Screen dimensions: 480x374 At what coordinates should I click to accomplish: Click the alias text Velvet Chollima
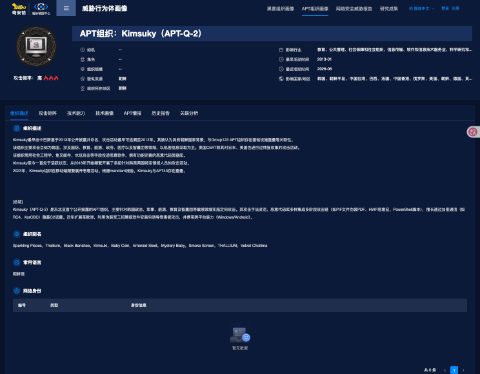coord(254,246)
